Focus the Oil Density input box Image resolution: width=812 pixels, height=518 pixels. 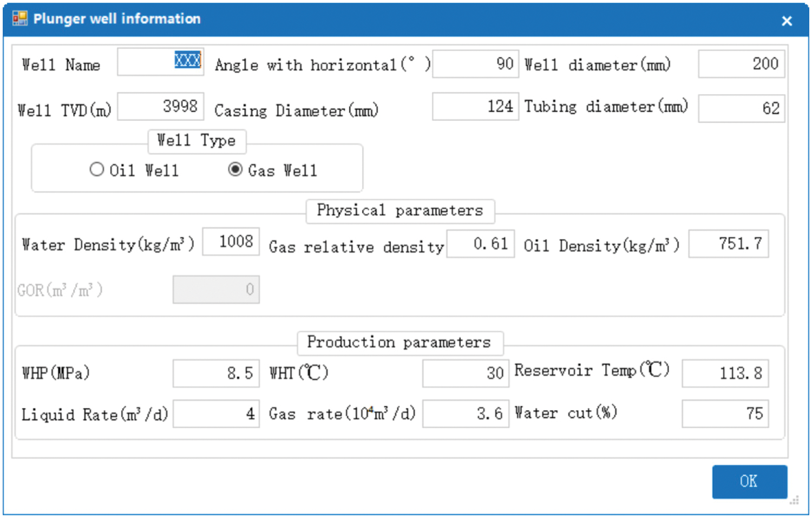pos(728,244)
